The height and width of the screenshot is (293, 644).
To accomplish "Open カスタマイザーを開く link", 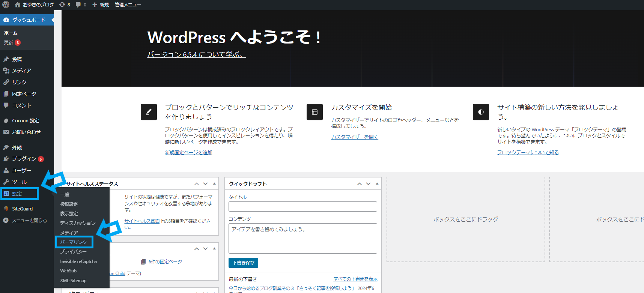I will click(355, 137).
